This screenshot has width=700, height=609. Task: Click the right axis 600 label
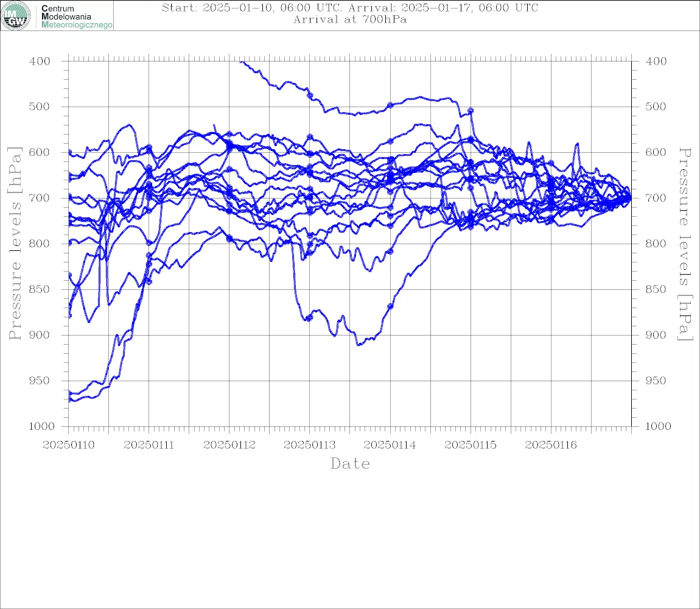tap(656, 152)
